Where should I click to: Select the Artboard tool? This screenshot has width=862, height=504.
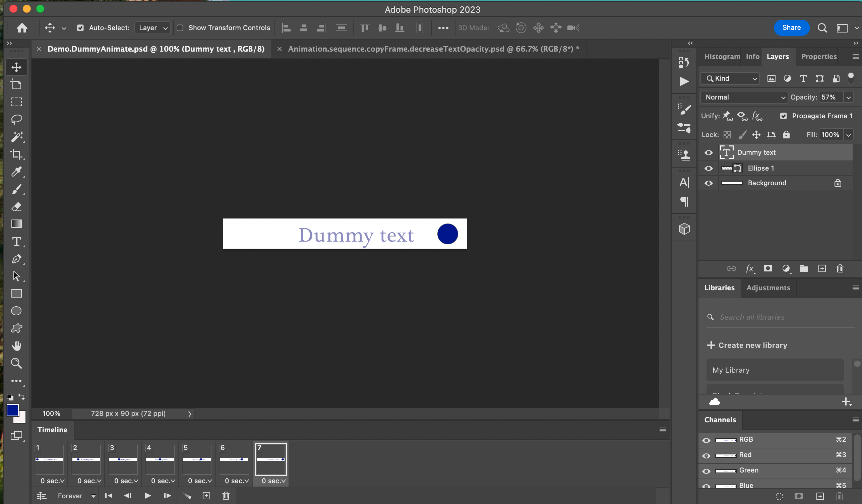click(16, 84)
